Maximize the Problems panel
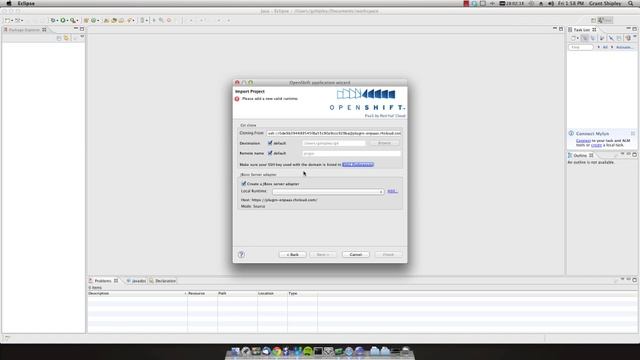 click(634, 280)
